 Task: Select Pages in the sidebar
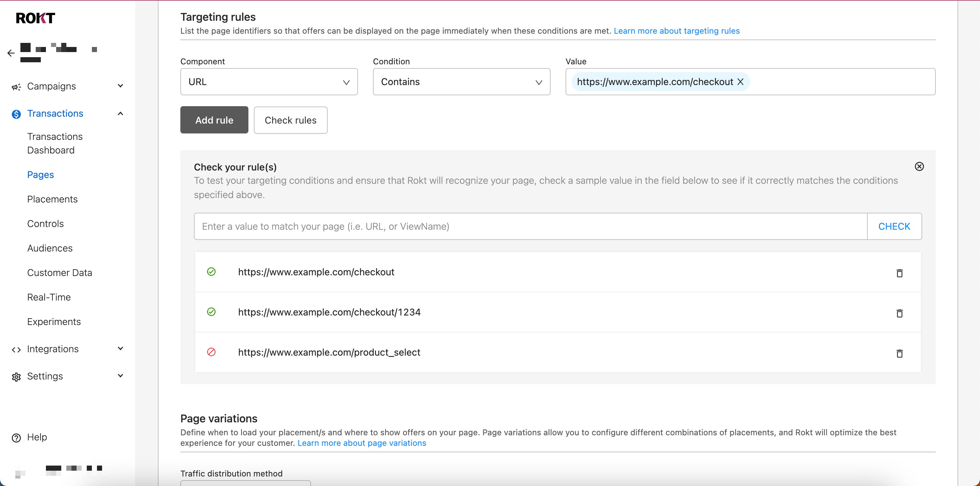pos(40,175)
